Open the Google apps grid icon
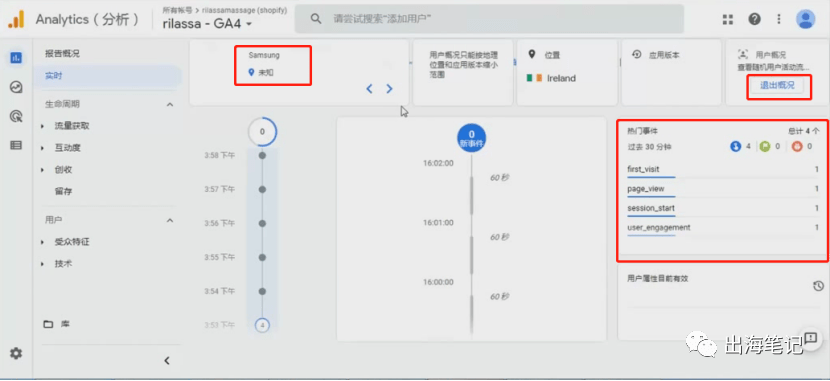This screenshot has height=381, width=830. click(x=728, y=20)
